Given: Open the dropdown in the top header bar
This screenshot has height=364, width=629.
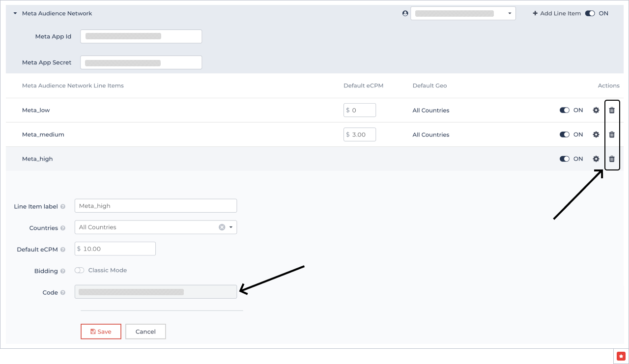Looking at the screenshot, I should [x=510, y=13].
